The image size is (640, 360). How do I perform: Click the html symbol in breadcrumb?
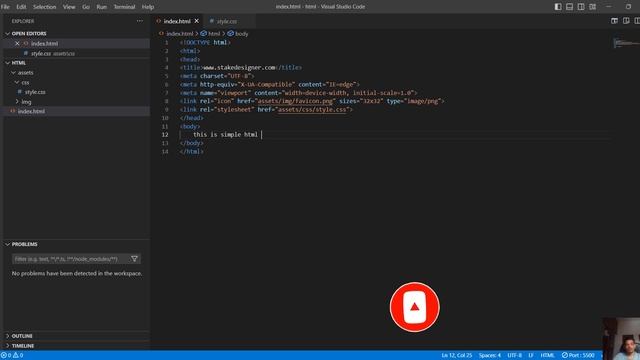(211, 33)
